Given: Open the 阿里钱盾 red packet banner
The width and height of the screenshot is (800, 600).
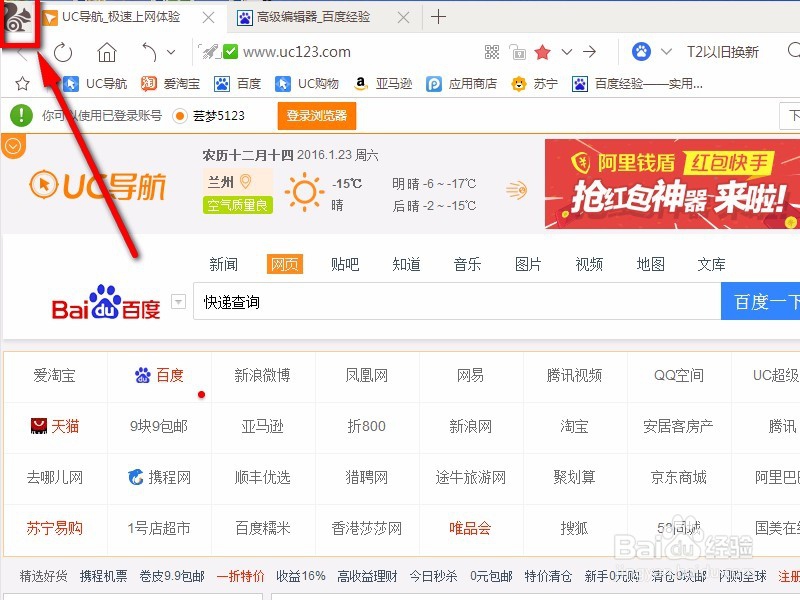Looking at the screenshot, I should (x=672, y=184).
